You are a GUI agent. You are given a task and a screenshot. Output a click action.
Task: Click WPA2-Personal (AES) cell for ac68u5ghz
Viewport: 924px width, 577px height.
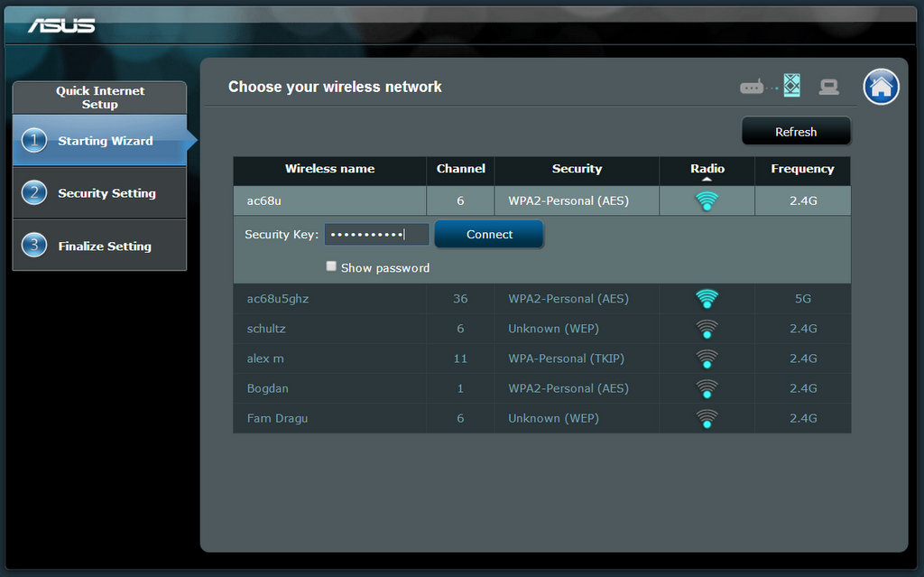[x=577, y=299]
